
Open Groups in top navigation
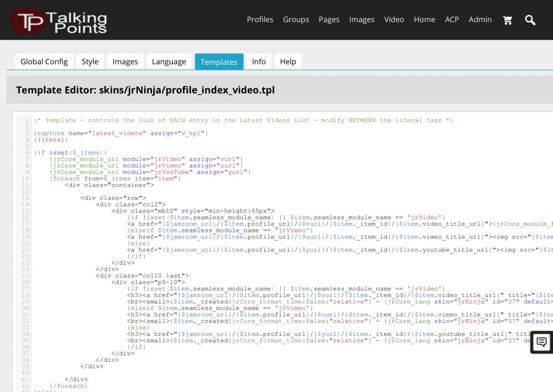pos(296,19)
